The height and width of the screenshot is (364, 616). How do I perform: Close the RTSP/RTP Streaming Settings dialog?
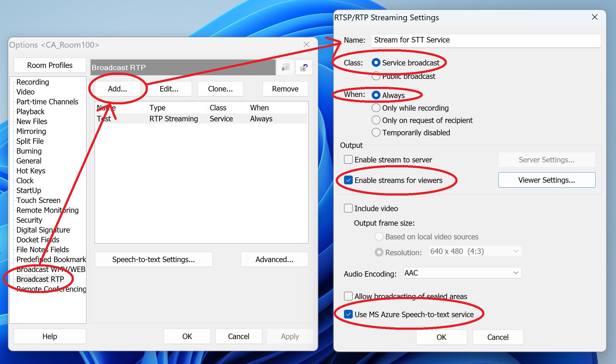[x=595, y=17]
